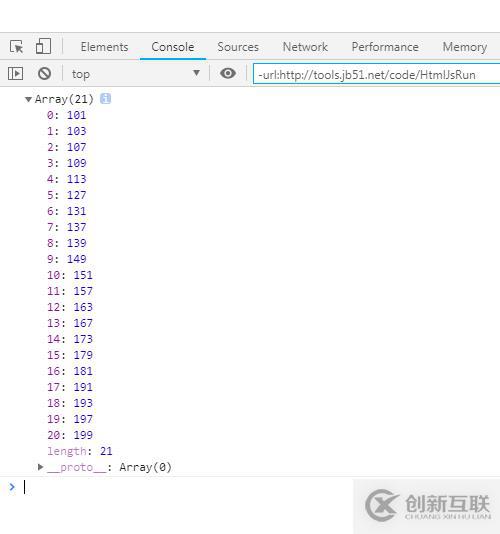Click the eye live expression icon
The width and height of the screenshot is (500, 534).
click(228, 73)
